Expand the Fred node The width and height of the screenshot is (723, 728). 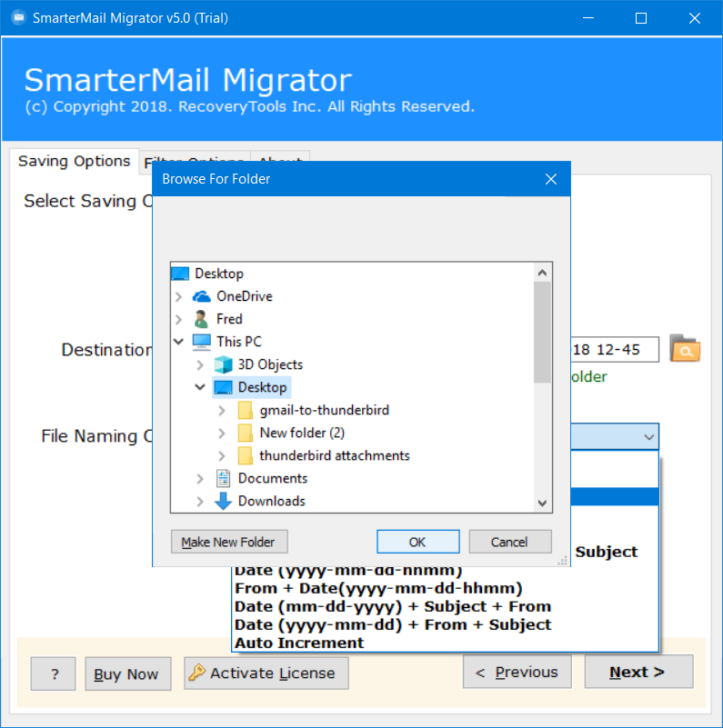pyautogui.click(x=179, y=319)
